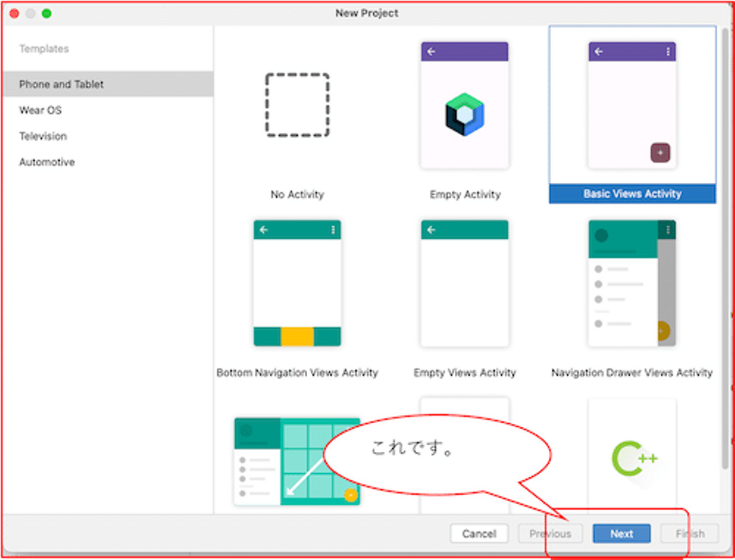
Task: Choose the Empty Views Activity thumbnail
Action: pos(464,283)
